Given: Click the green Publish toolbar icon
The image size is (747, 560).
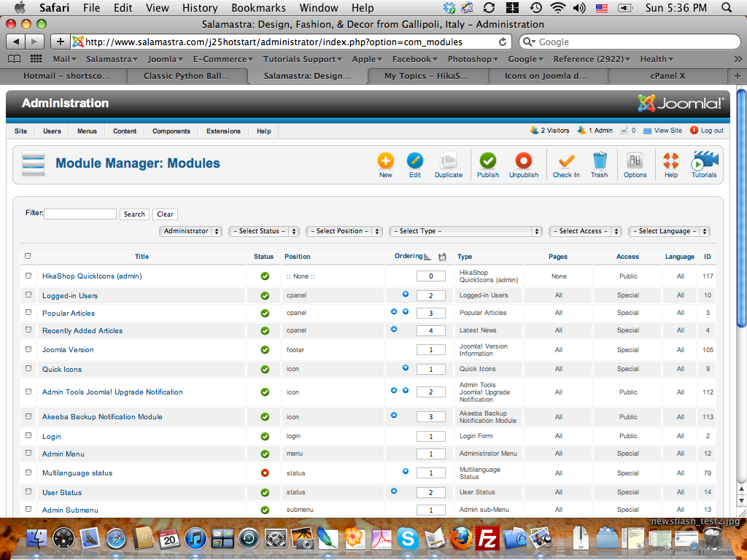Looking at the screenshot, I should (x=488, y=161).
